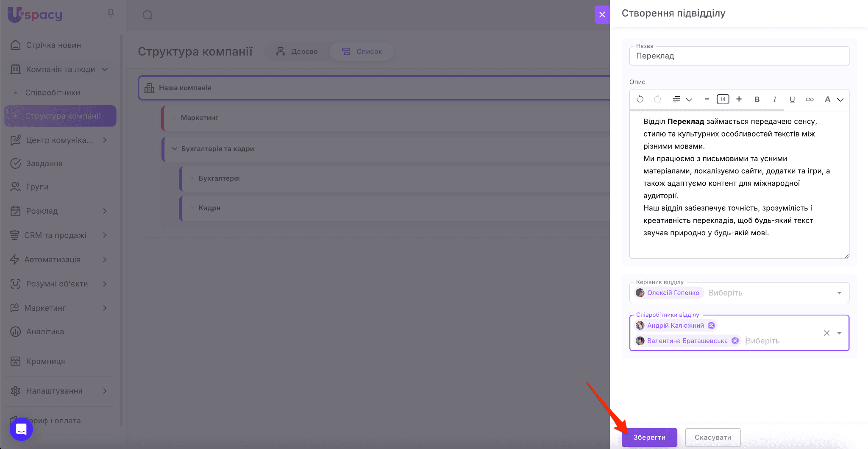This screenshot has height=449, width=868.
Task: Open Завдання in the sidebar
Action: pyautogui.click(x=44, y=164)
